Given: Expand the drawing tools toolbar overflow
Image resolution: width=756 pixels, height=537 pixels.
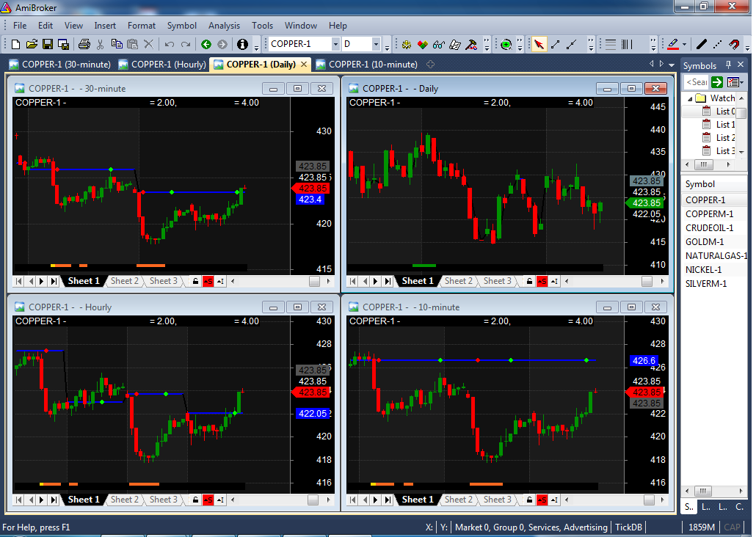Looking at the screenshot, I should pos(591,44).
